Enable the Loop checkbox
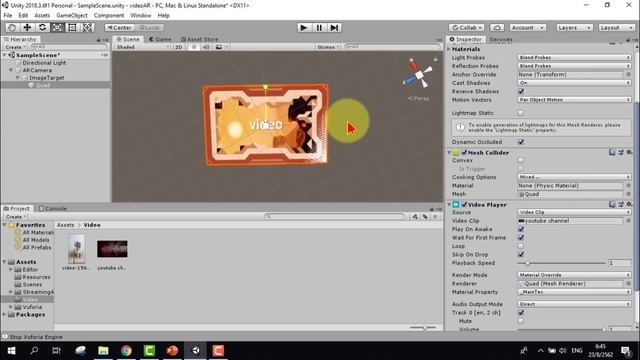Image resolution: width=640 pixels, height=360 pixels. click(x=521, y=246)
